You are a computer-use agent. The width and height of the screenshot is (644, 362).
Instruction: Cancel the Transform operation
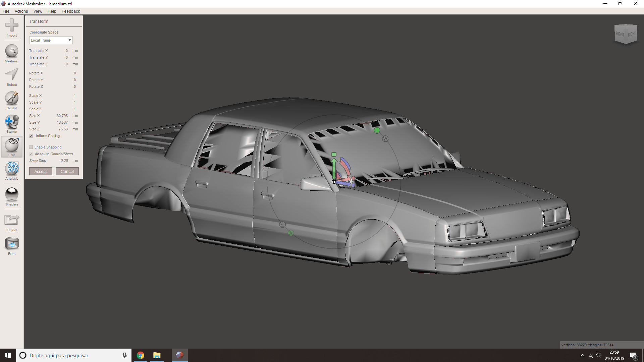click(67, 171)
